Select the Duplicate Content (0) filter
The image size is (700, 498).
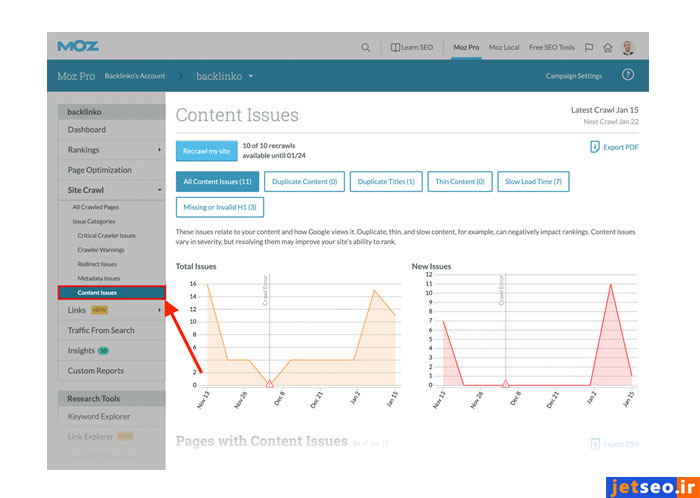[304, 181]
